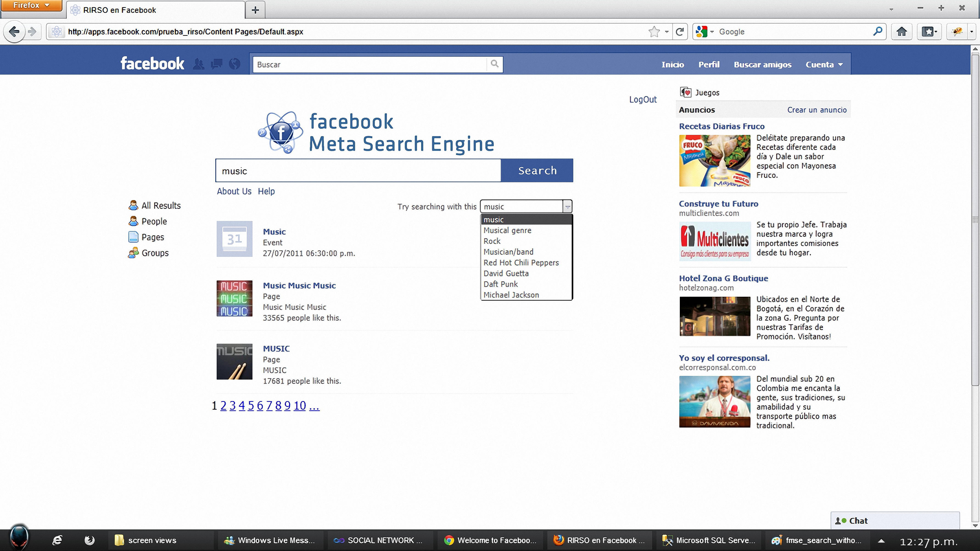Click the music query input field
The height and width of the screenshot is (551, 980).
(358, 171)
